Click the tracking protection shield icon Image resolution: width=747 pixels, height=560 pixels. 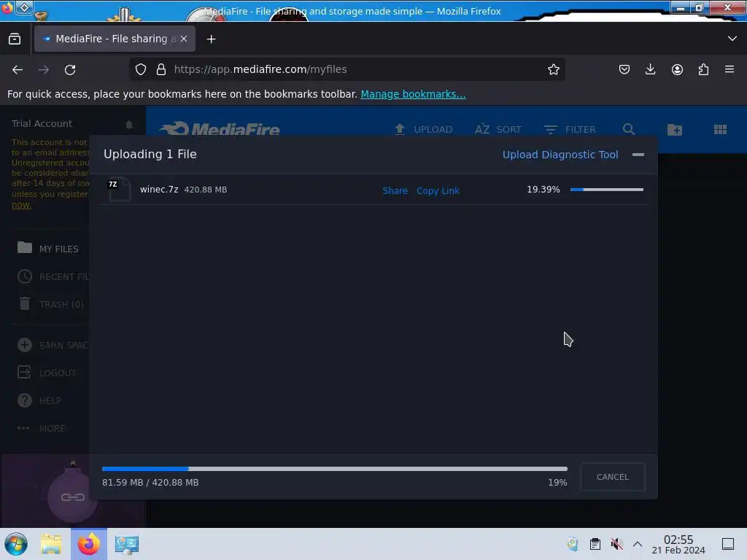pyautogui.click(x=141, y=69)
